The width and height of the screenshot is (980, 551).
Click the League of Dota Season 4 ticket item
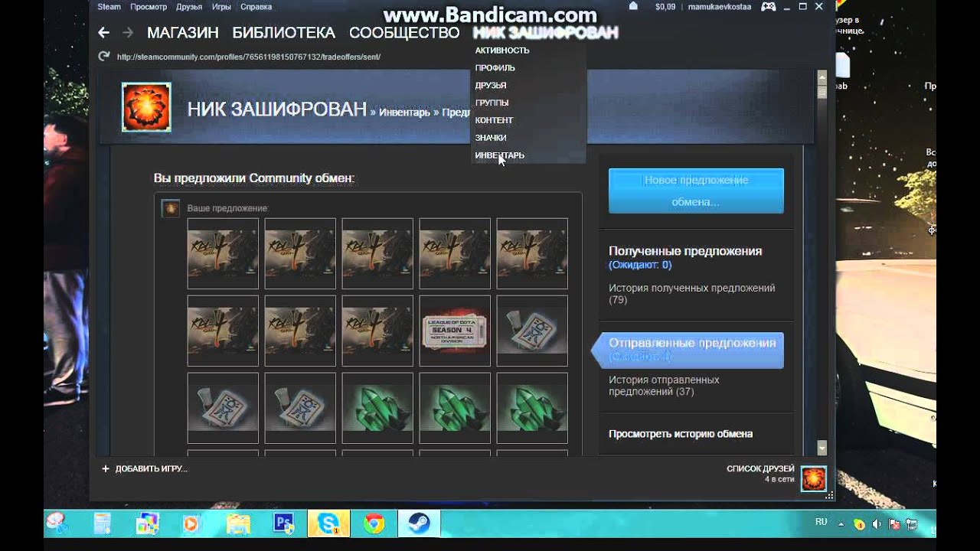(455, 331)
